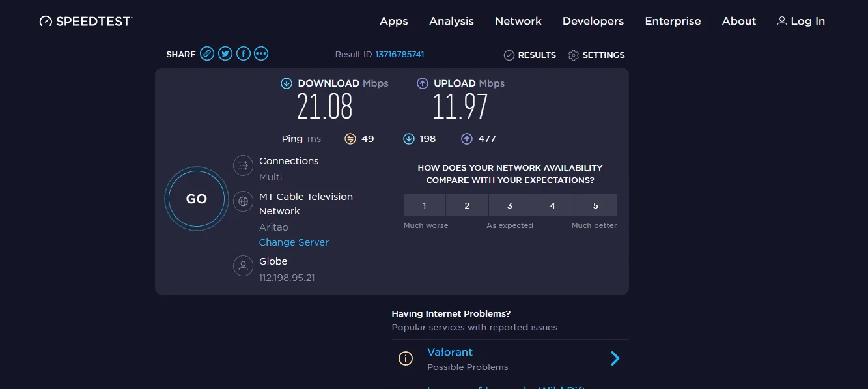
Task: Click the server globe icon
Action: click(x=243, y=201)
